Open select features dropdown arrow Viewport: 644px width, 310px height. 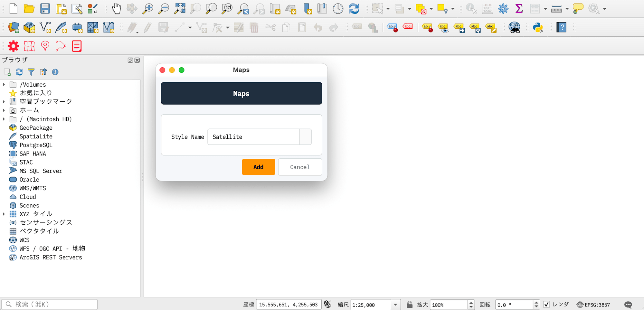(388, 9)
